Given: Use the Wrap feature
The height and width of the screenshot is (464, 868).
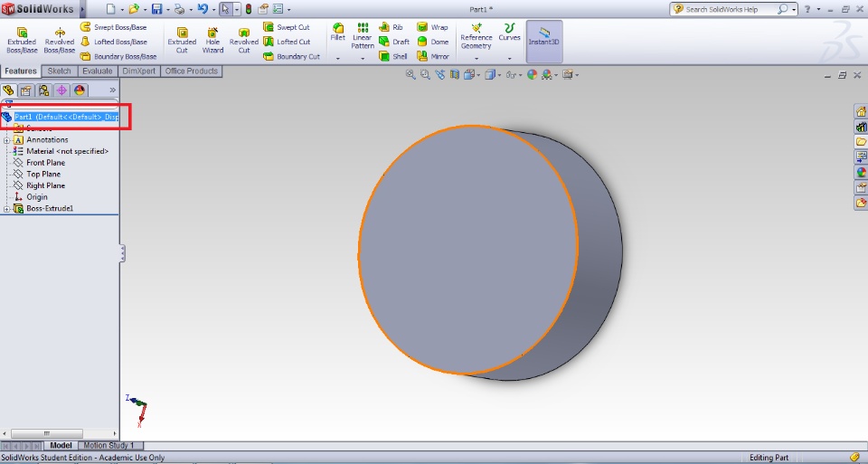Looking at the screenshot, I should [432, 27].
